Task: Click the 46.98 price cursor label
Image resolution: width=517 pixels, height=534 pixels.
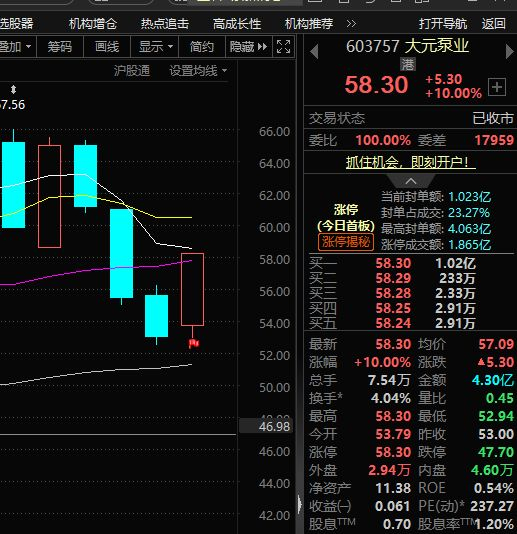Action: (266, 426)
